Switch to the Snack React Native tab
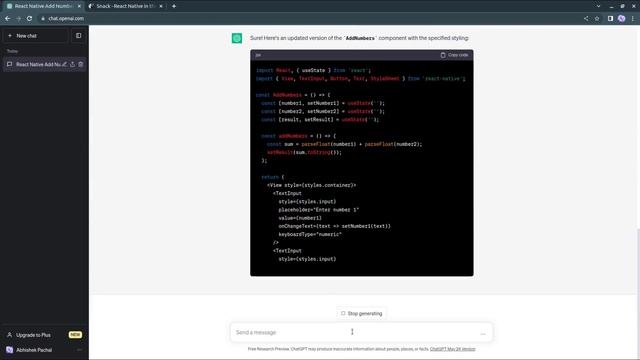 (125, 6)
